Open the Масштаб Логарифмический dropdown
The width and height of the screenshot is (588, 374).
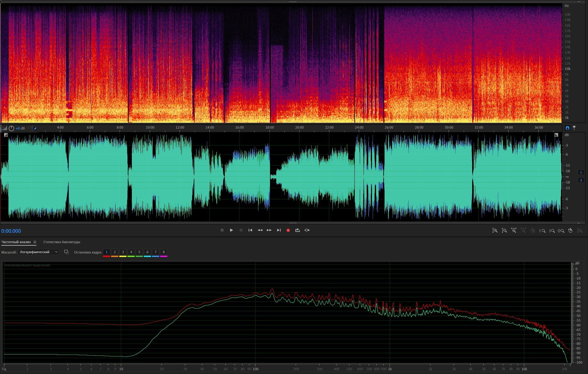pyautogui.click(x=38, y=252)
